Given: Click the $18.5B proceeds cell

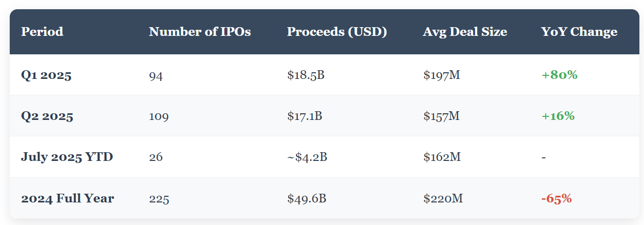Looking at the screenshot, I should (306, 75).
